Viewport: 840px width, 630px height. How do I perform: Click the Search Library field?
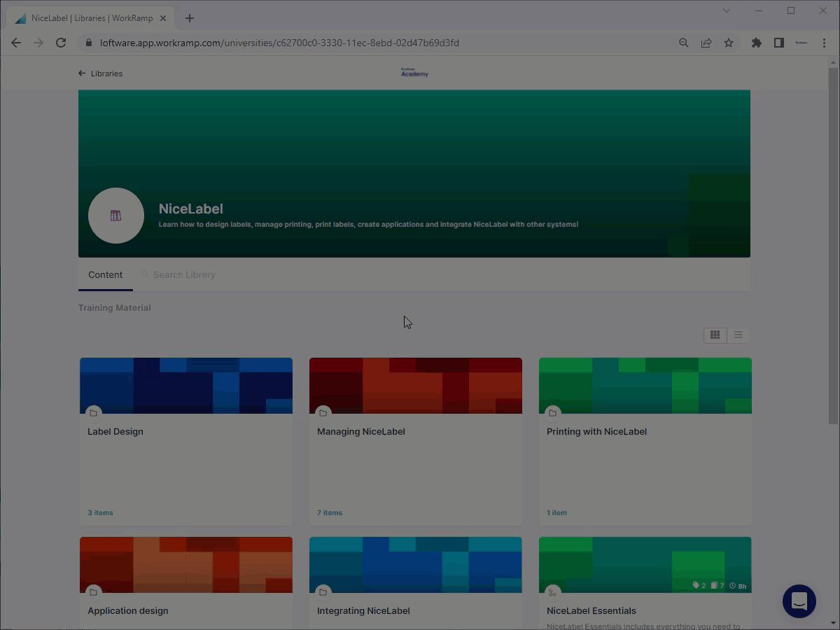point(185,275)
